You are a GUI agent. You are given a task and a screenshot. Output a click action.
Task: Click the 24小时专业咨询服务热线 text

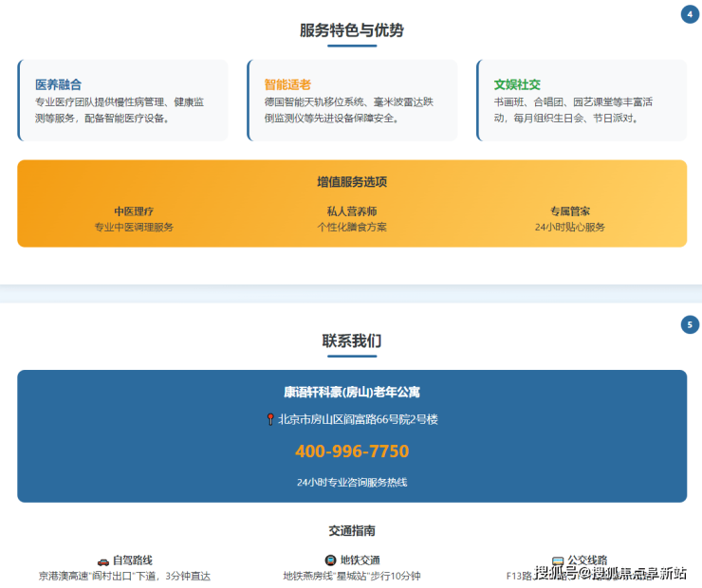[352, 482]
